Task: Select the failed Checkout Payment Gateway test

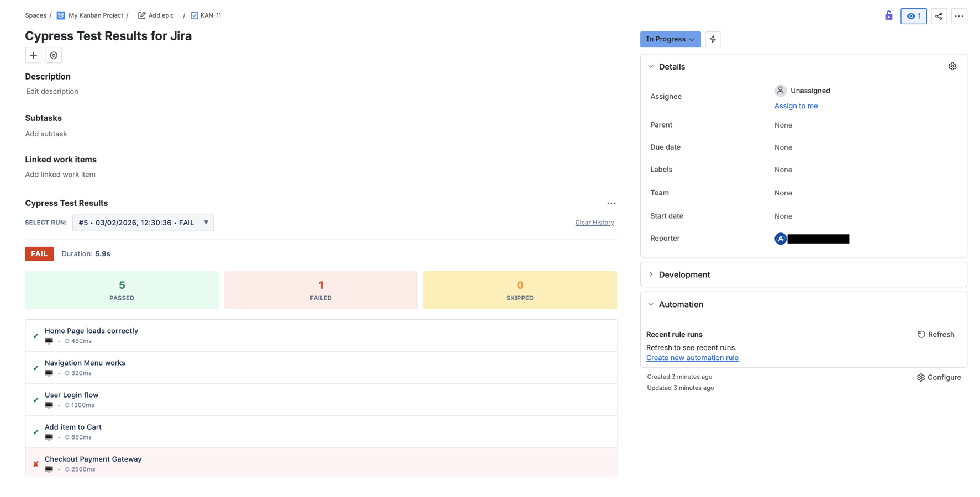Action: 93,459
